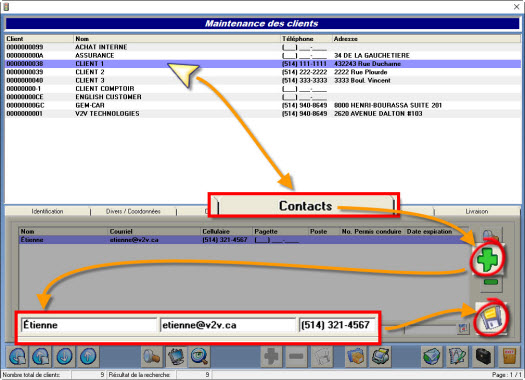Click the Cellulaire column header in contacts
This screenshot has width=525, height=380.
point(226,231)
